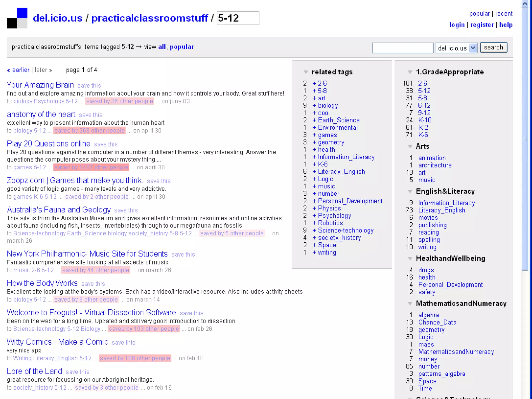Add the + Robotics related tag

328,223
